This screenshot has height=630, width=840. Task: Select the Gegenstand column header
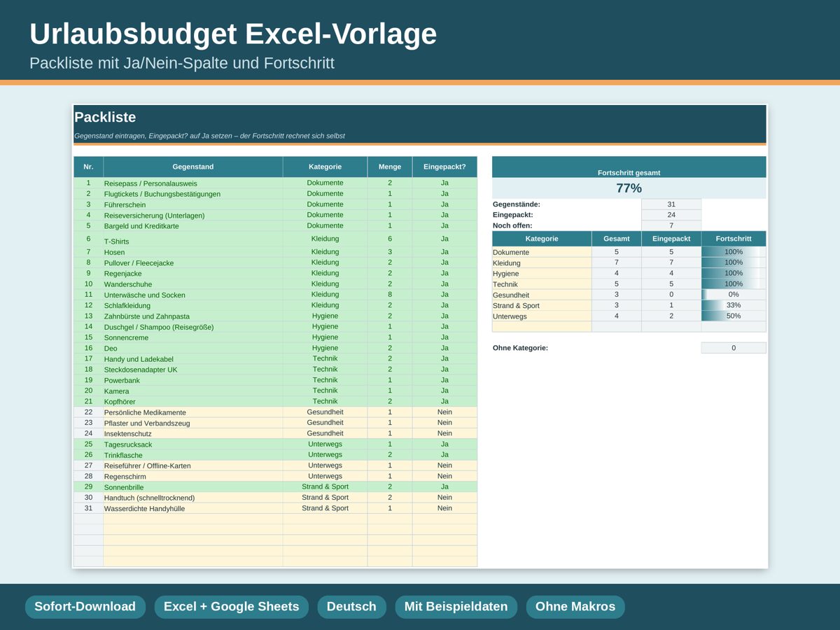tap(193, 167)
